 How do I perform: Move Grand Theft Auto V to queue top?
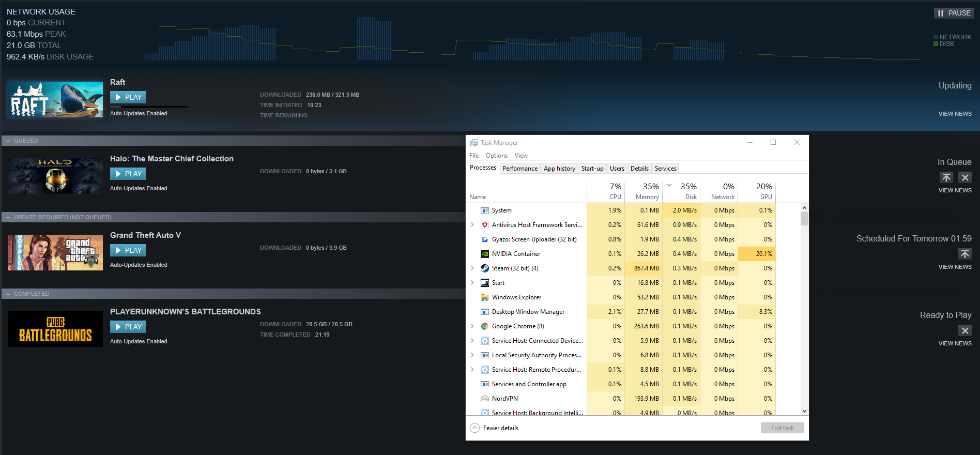point(965,254)
